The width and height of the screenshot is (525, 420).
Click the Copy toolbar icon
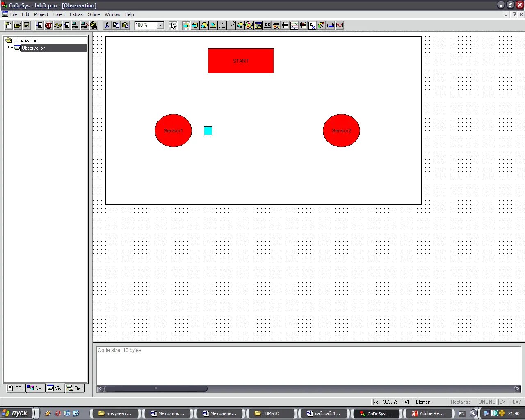(x=116, y=25)
